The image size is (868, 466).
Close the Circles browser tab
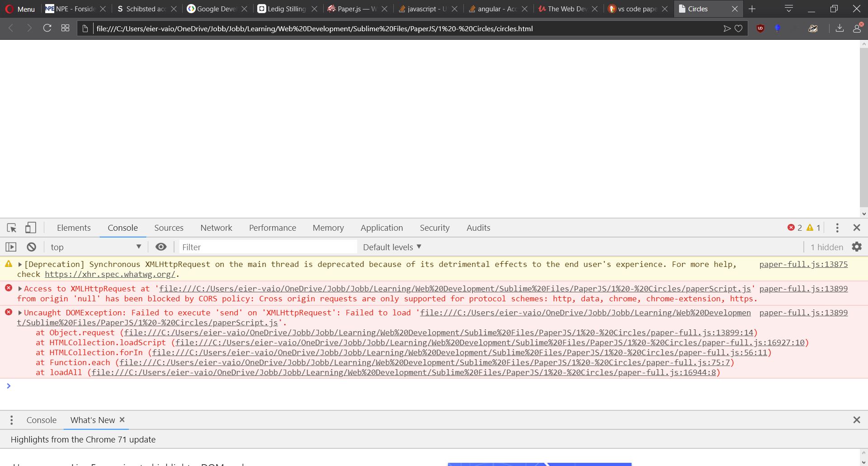click(735, 9)
